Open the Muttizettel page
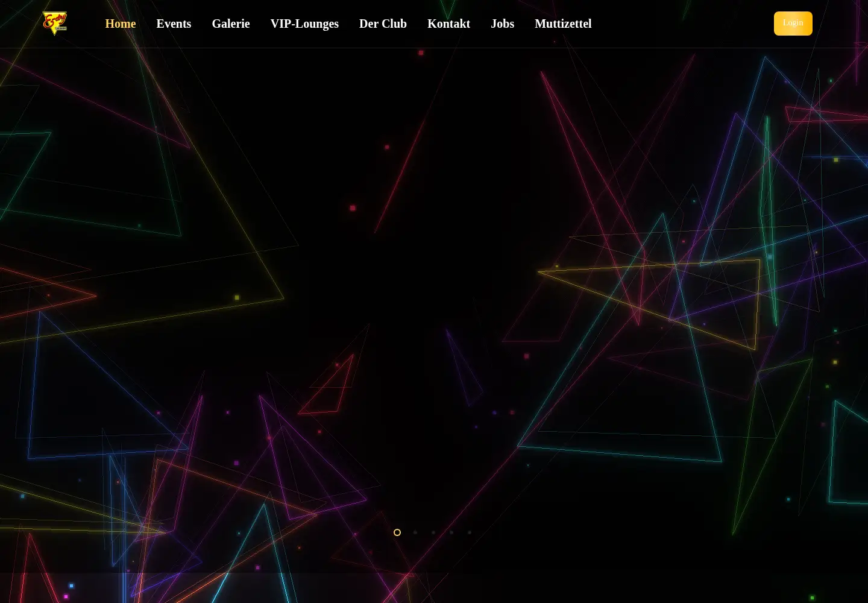This screenshot has width=868, height=603. click(x=563, y=24)
